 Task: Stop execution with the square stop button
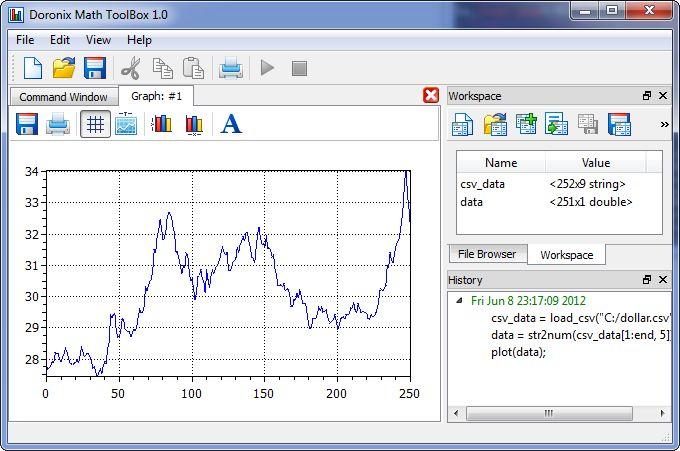coord(299,68)
